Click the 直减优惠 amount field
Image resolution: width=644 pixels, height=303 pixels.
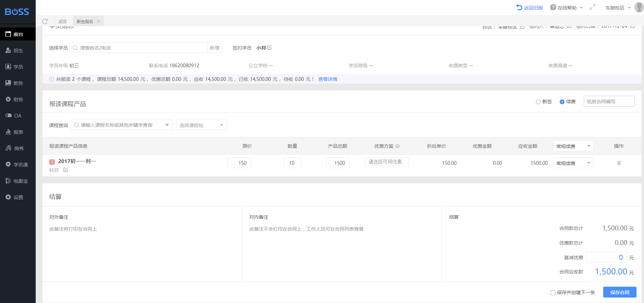(607, 257)
